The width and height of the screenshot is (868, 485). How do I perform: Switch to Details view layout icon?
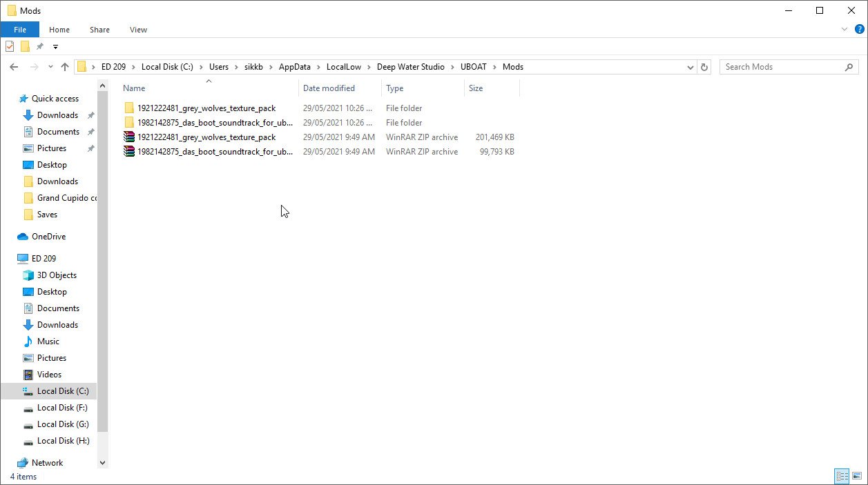[x=842, y=476]
